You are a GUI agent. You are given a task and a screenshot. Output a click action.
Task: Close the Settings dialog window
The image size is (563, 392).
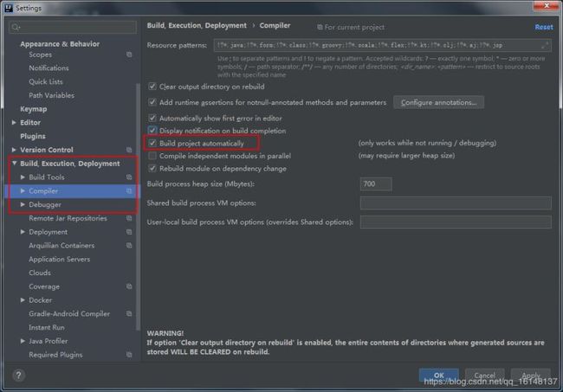547,6
